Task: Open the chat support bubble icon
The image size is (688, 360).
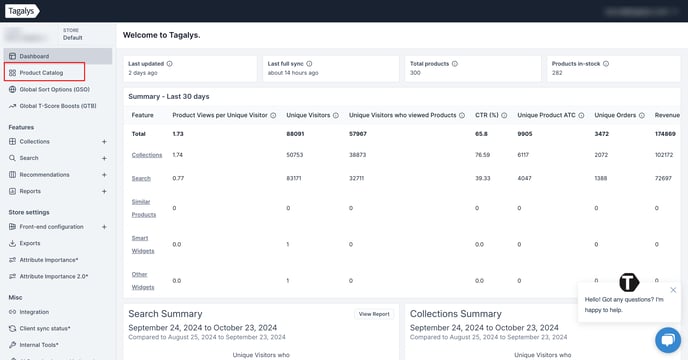Action: (668, 340)
